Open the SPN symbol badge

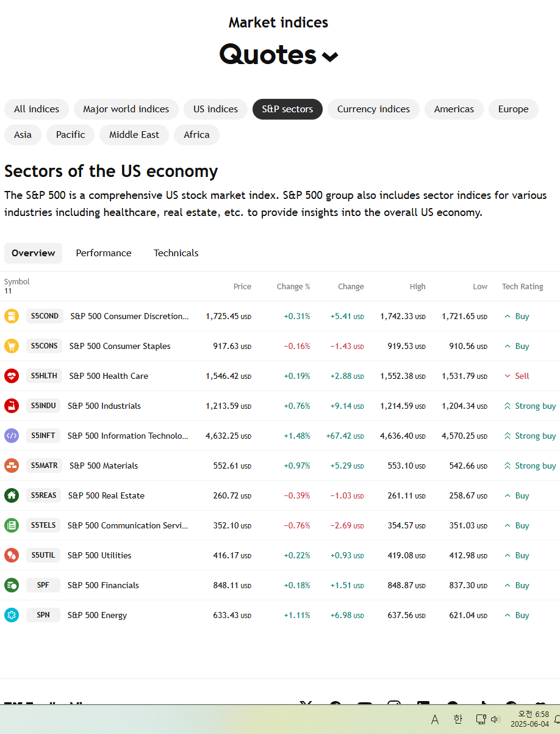click(x=43, y=615)
